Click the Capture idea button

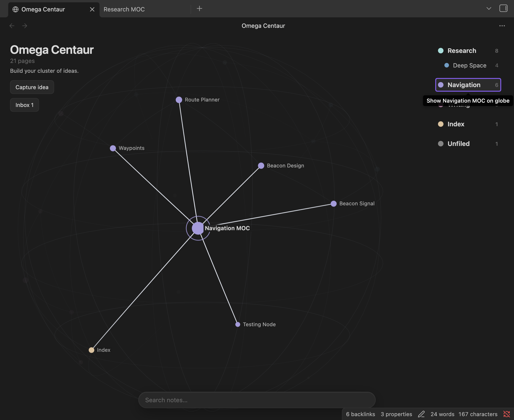point(32,87)
